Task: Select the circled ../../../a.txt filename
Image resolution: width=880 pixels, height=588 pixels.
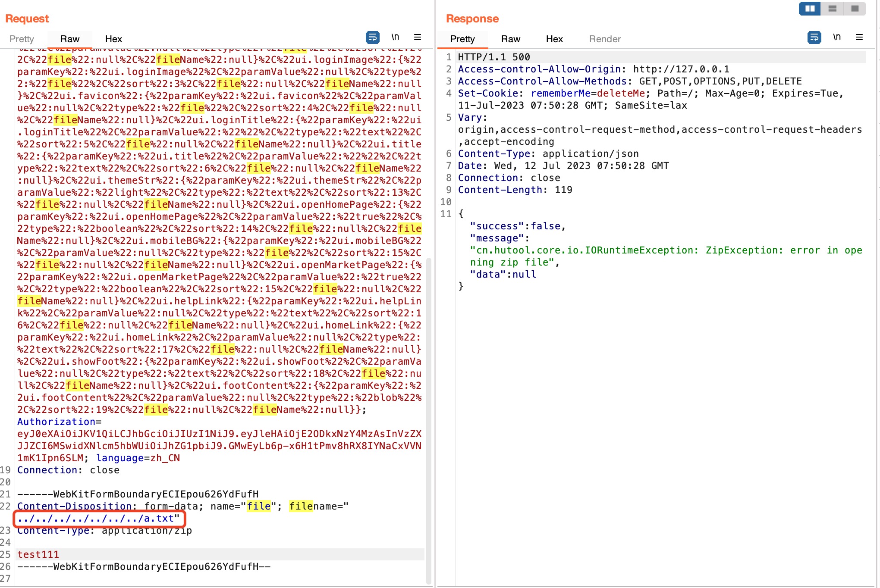Action: coord(95,519)
